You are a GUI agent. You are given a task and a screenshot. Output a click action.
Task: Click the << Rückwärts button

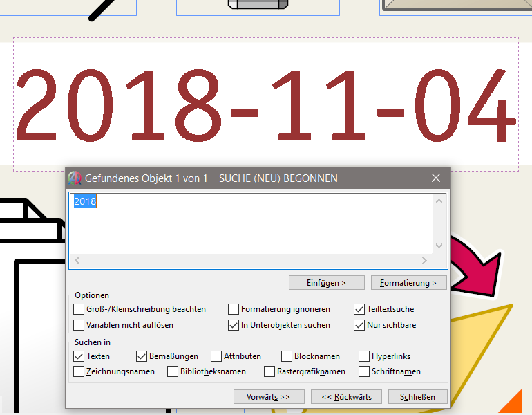point(346,396)
